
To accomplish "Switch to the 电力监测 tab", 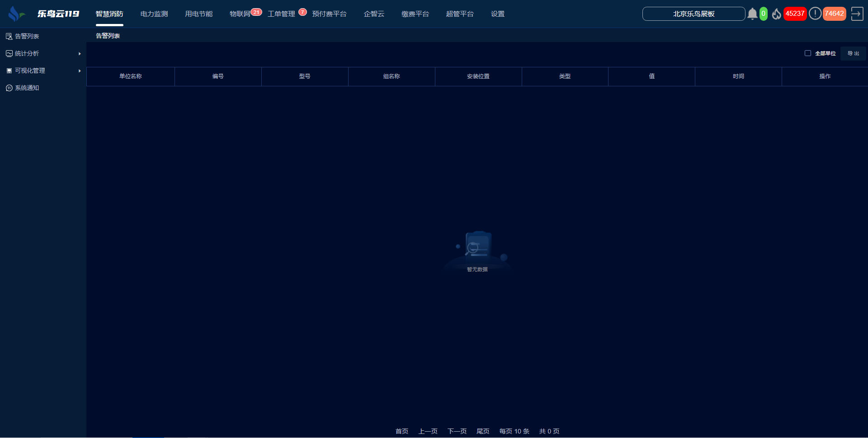I will click(x=154, y=14).
